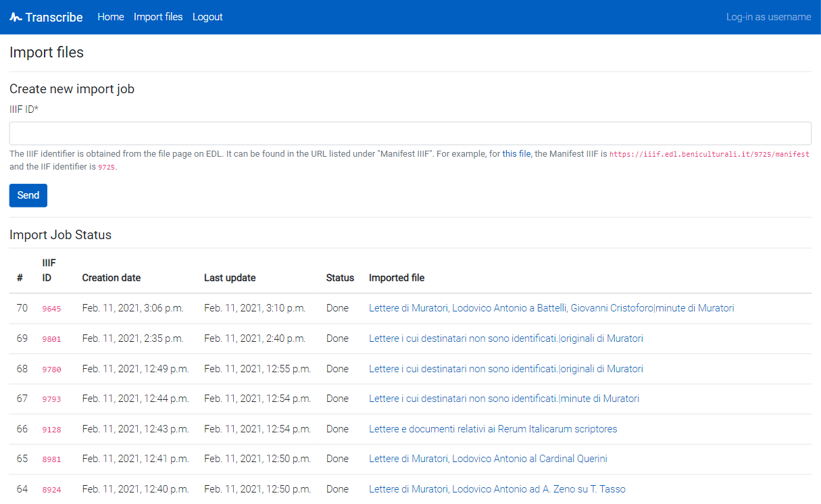Click the 'Import Job Status' heading

(x=60, y=235)
